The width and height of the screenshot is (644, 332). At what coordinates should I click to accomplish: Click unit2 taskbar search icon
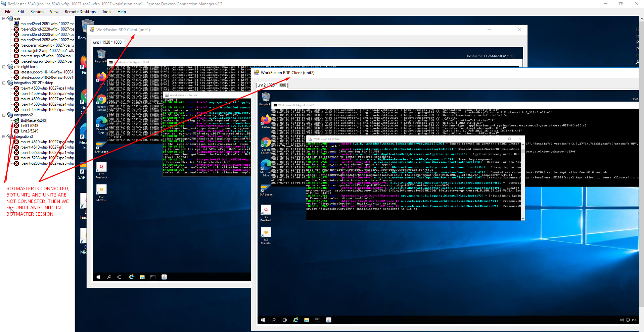[x=274, y=320]
